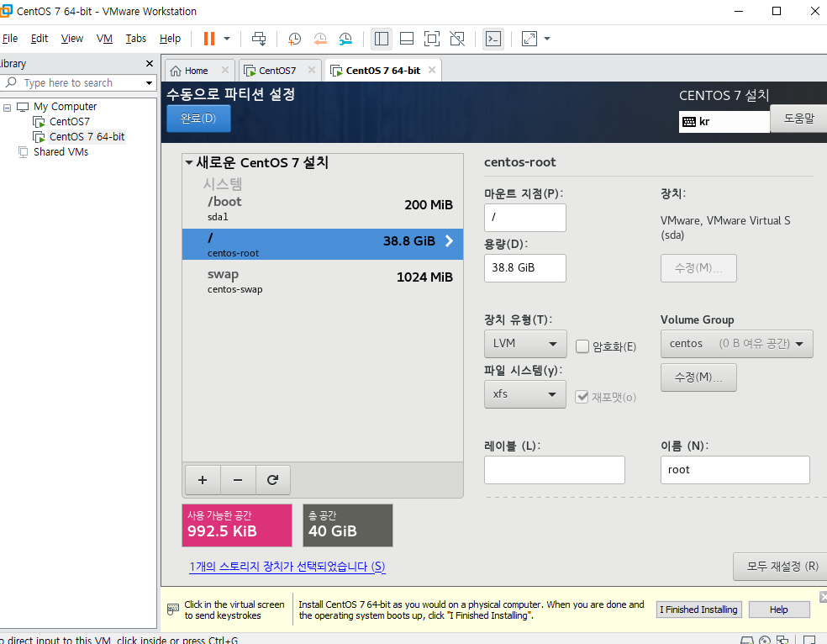Open the power options dropdown arrow

pyautogui.click(x=227, y=39)
